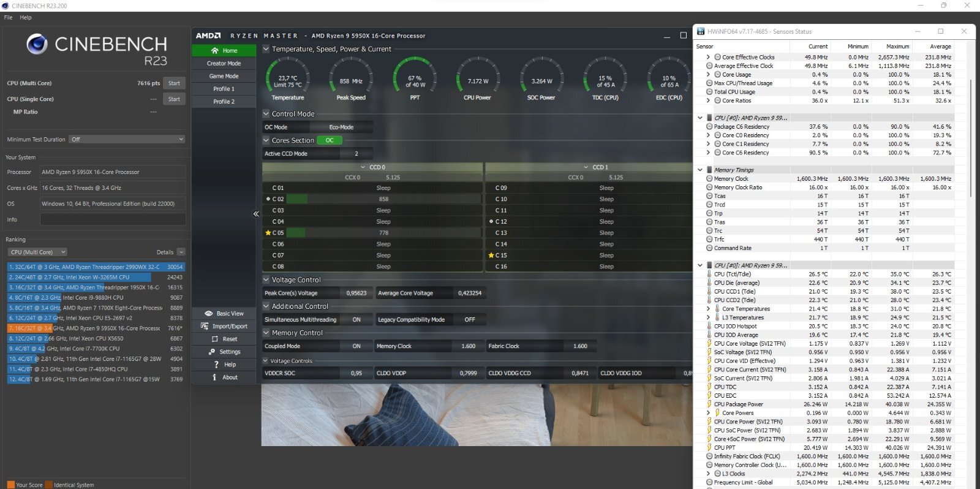Toggle the Cores Section OC switch
Viewport: 980px width, 489px height.
[330, 140]
